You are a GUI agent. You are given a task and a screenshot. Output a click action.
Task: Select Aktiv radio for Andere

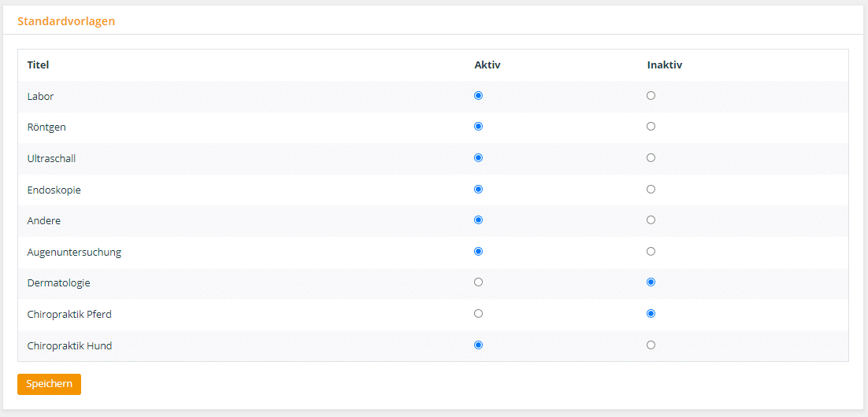tap(479, 220)
